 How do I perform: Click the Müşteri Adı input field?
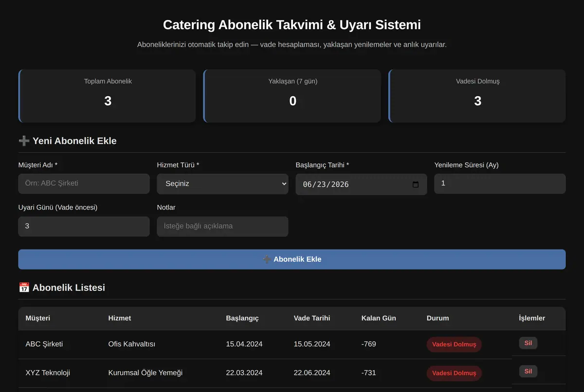[84, 184]
